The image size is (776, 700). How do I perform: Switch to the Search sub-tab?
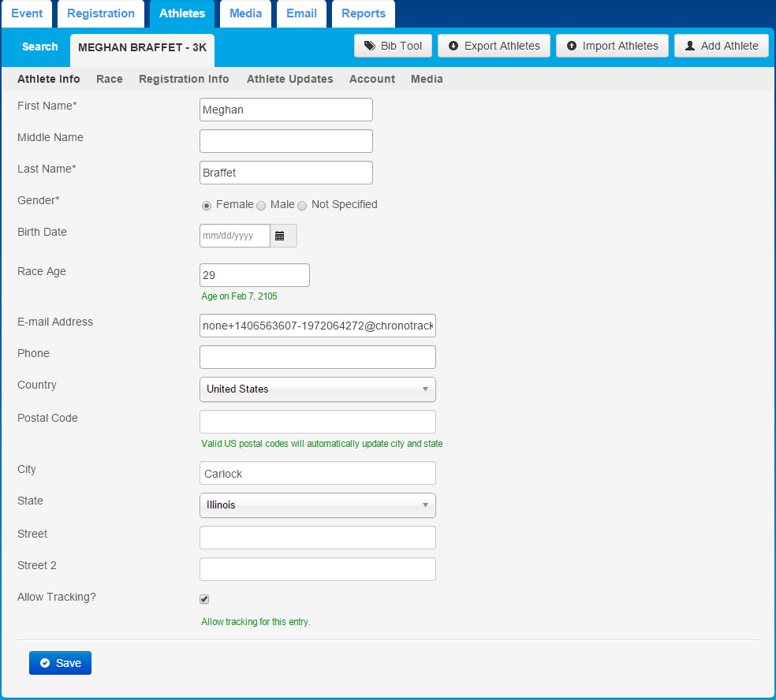(x=39, y=47)
